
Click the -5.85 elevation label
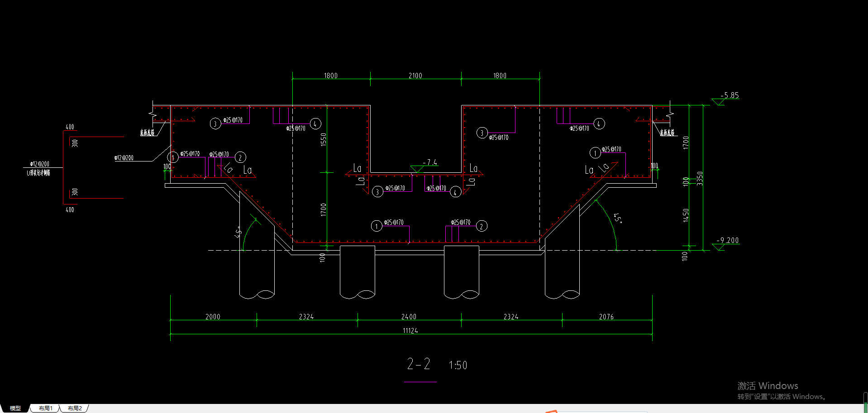(x=730, y=95)
